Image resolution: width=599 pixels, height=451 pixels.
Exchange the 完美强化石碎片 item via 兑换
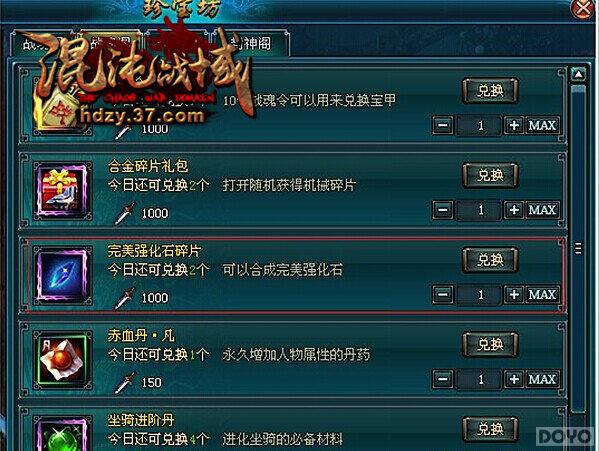coord(491,260)
